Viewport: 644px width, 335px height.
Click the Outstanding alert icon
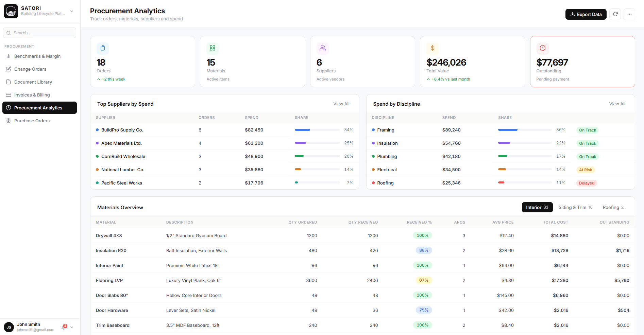543,48
